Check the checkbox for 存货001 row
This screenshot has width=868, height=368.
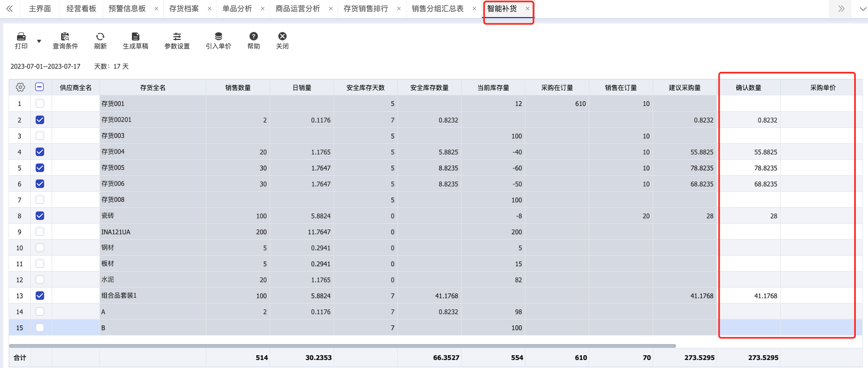[40, 103]
